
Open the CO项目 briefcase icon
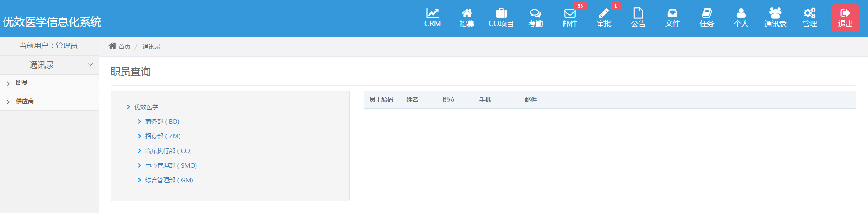point(501,14)
